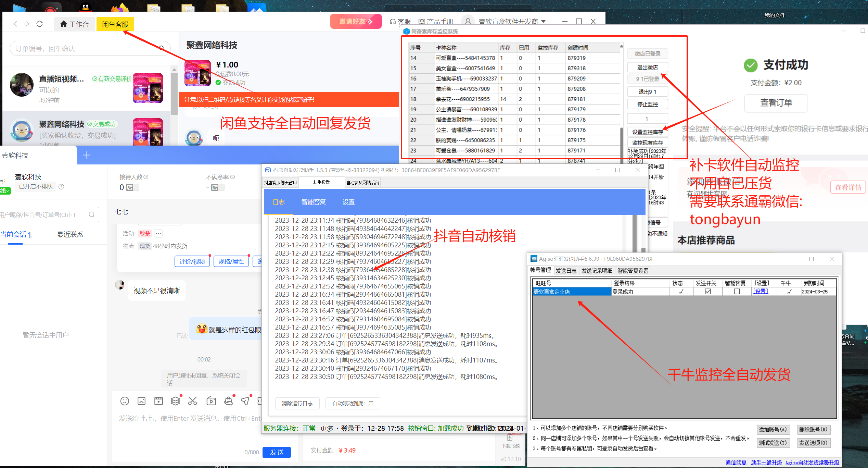Toggle 自动滚动到底 switch off

click(353, 403)
